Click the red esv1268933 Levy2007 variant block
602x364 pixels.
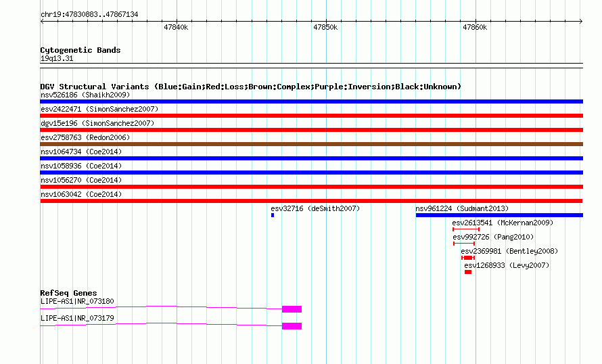pyautogui.click(x=468, y=272)
